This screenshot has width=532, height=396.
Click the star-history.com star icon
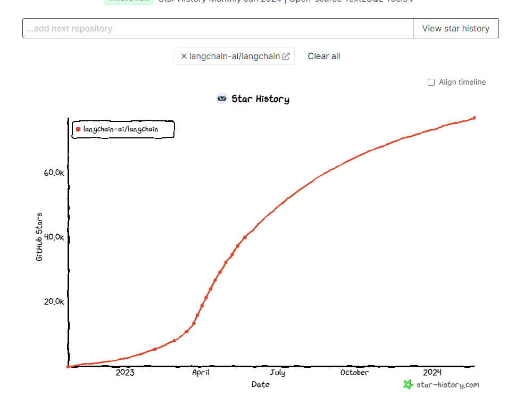click(408, 384)
